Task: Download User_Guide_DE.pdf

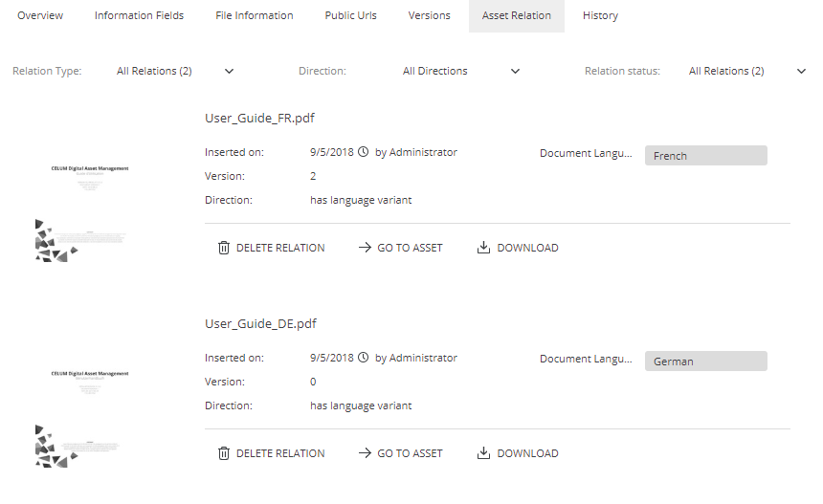Action: tap(518, 453)
